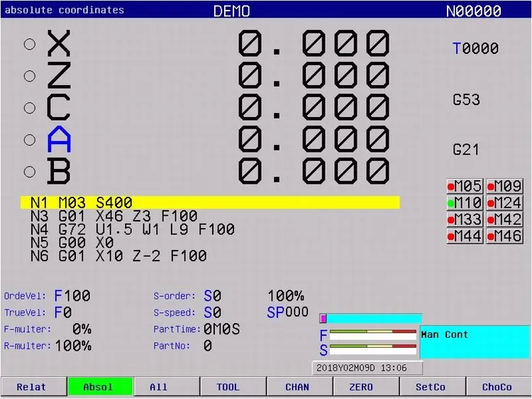Viewport: 532px width, 399px height.
Task: Click the M46 status indicator
Action: point(504,236)
